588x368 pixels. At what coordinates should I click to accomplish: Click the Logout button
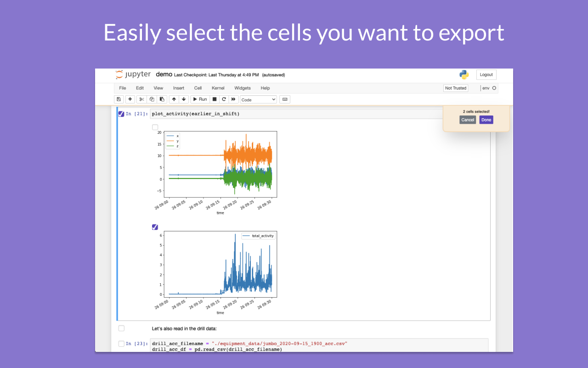tap(486, 75)
